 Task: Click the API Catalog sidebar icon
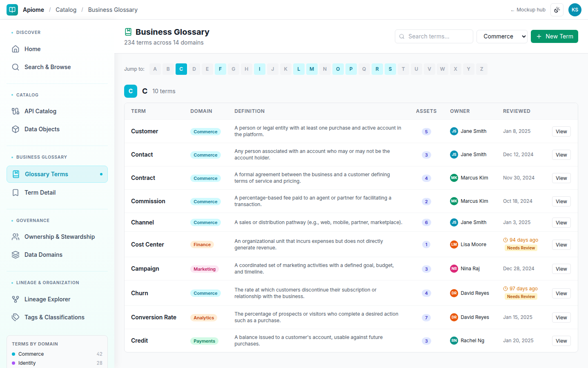(16, 111)
